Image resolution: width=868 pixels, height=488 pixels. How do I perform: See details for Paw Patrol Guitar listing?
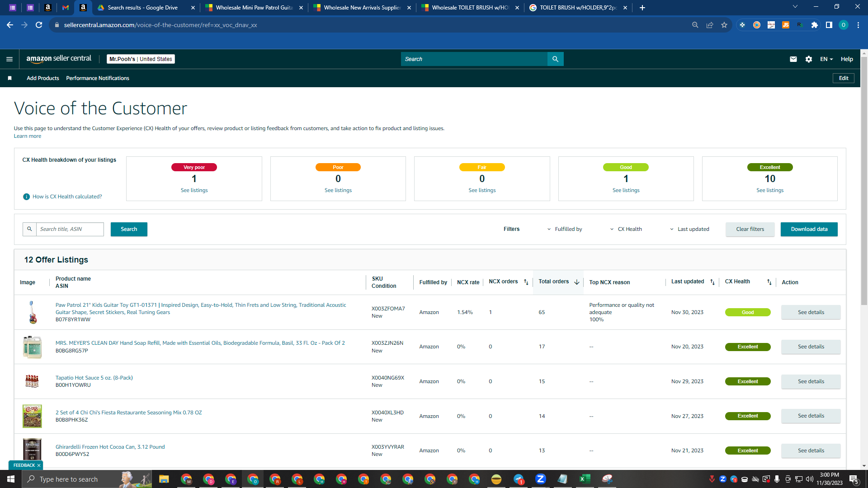pos(811,312)
